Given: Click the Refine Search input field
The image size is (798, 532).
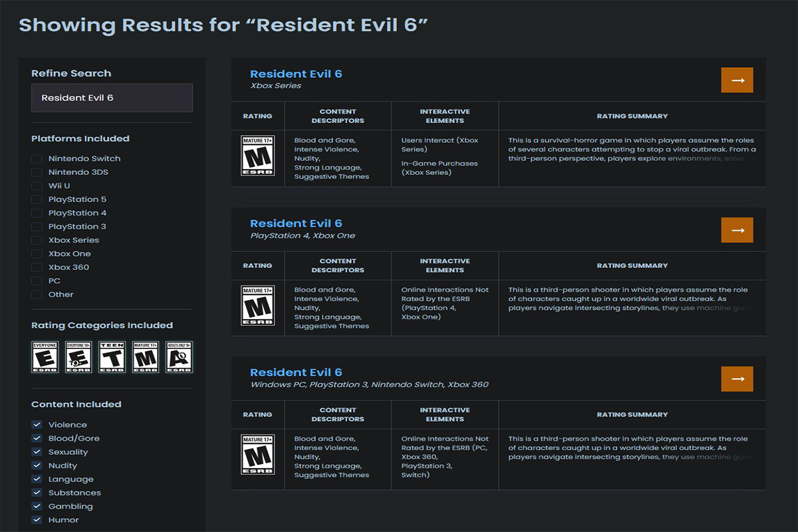Looking at the screenshot, I should (x=112, y=98).
